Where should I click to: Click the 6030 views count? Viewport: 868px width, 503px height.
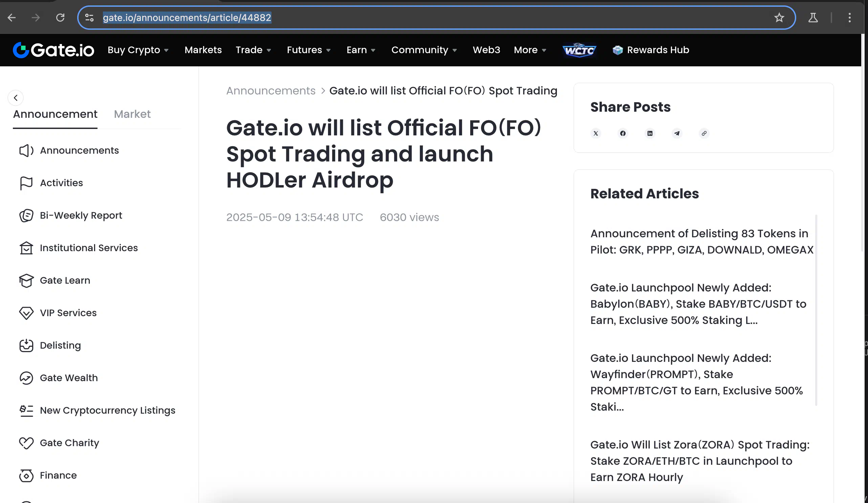409,218
